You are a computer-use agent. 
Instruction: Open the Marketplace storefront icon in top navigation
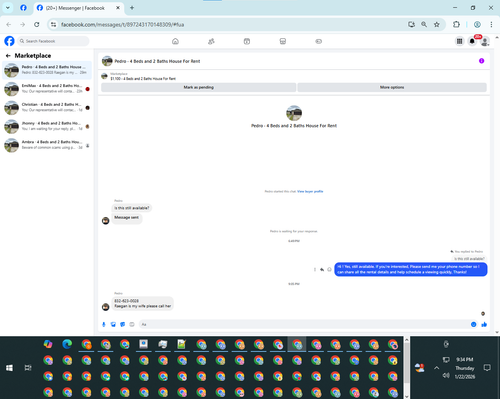click(283, 41)
